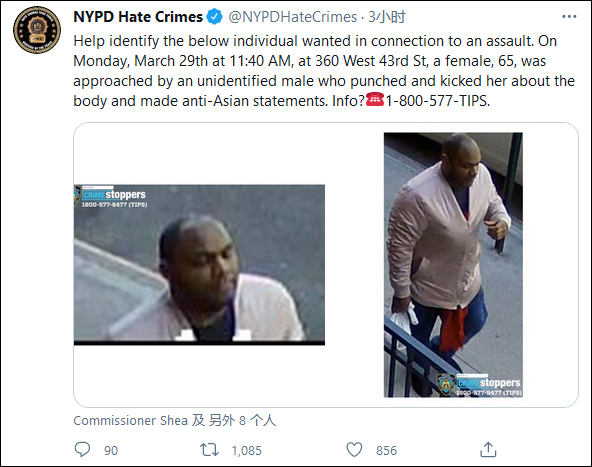
Task: Click the 856 likes count
Action: pyautogui.click(x=386, y=450)
